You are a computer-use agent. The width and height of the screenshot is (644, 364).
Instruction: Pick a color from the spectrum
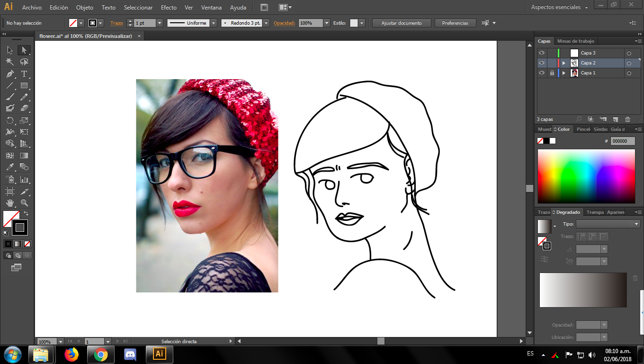coord(586,176)
